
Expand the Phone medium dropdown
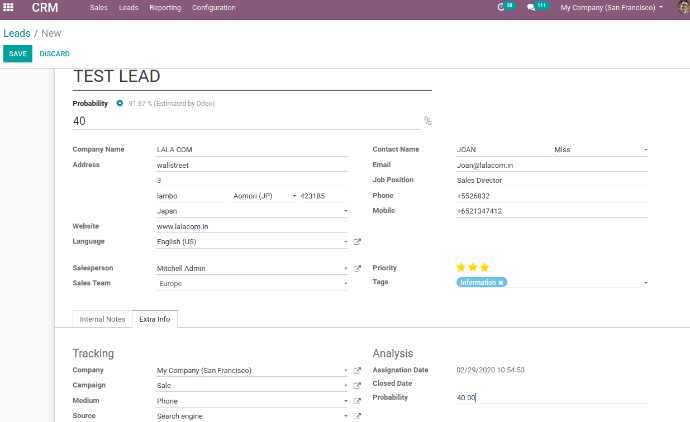[345, 401]
